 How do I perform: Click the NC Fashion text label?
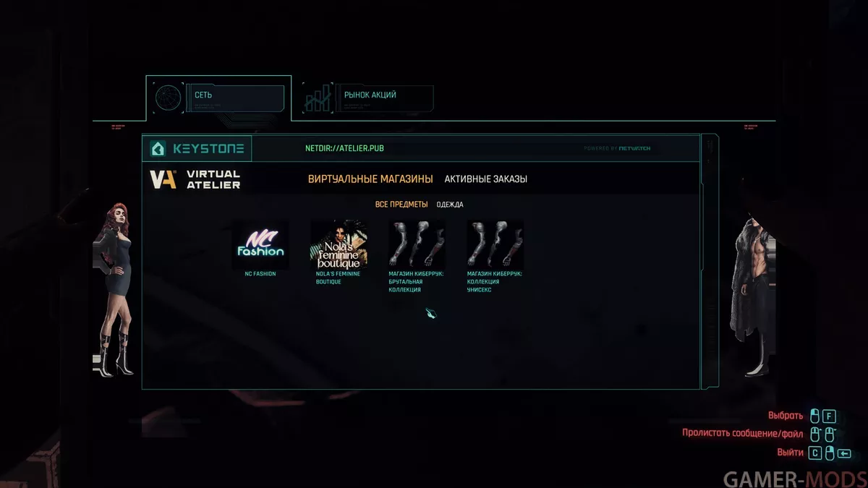(260, 274)
